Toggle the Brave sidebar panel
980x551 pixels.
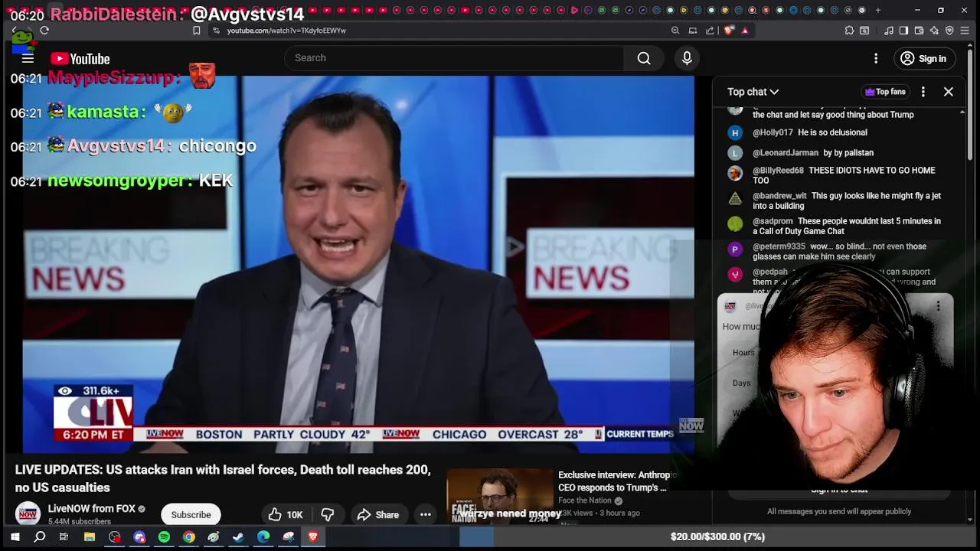tap(903, 31)
